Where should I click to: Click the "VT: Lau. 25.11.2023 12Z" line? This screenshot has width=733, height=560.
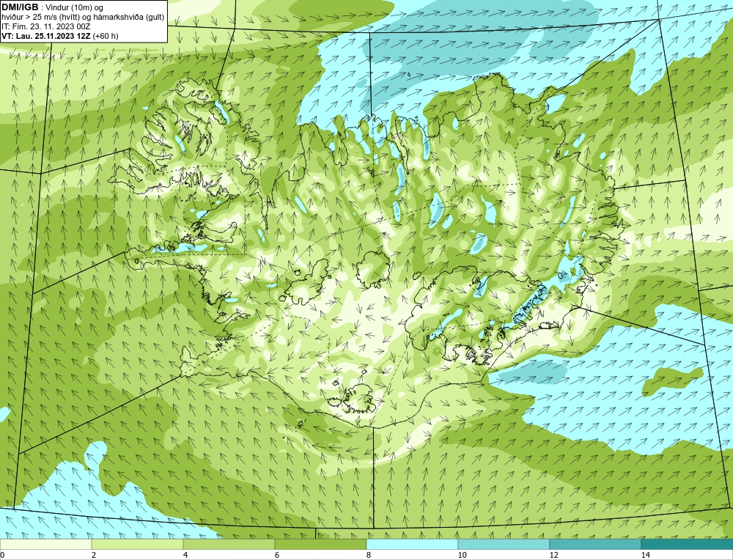coord(60,35)
